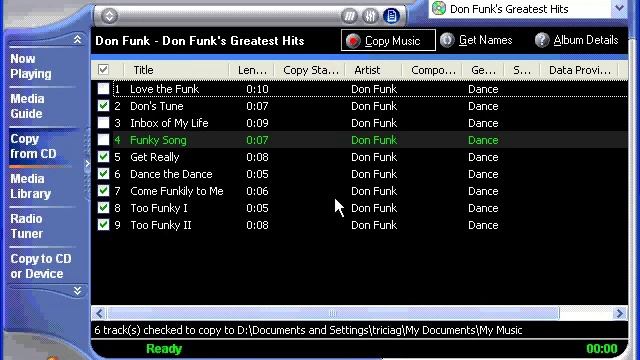The width and height of the screenshot is (640, 360).
Task: Uncheck Dance the Dance checkbox
Action: [103, 174]
